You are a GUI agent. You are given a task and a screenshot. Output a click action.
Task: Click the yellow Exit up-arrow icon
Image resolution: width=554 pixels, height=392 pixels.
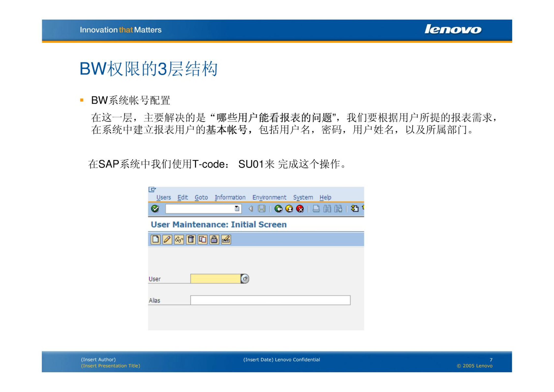coord(289,209)
